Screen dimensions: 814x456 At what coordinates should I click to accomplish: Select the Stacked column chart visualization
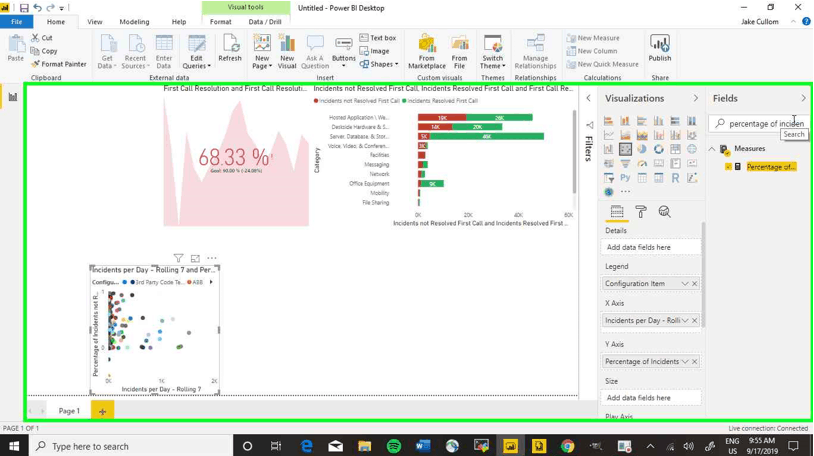[625, 121]
